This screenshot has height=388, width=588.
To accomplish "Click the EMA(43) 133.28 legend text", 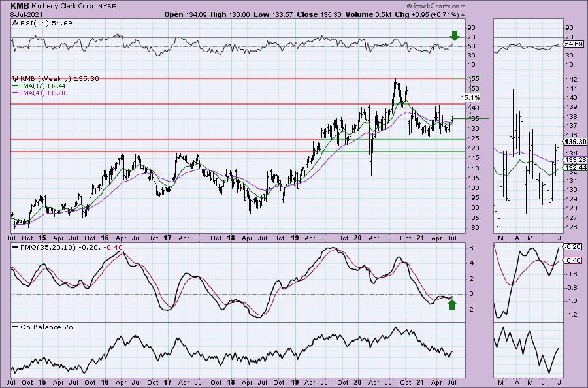I will pos(42,93).
